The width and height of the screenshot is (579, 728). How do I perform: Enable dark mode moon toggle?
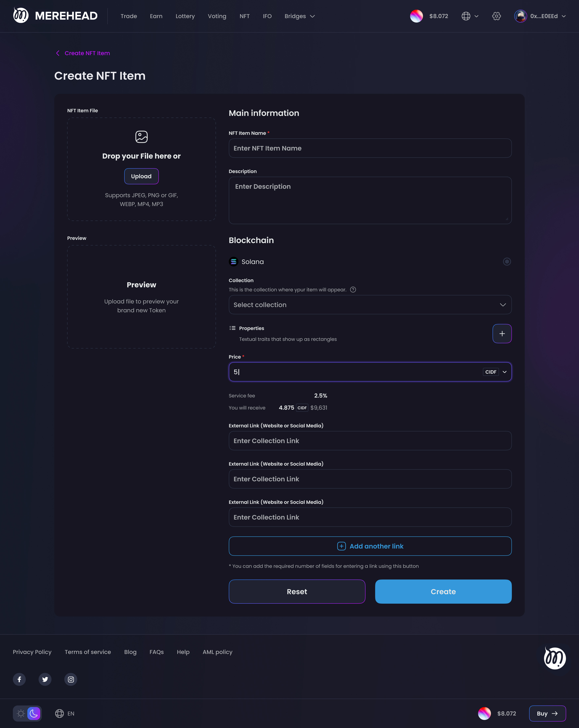[34, 714]
